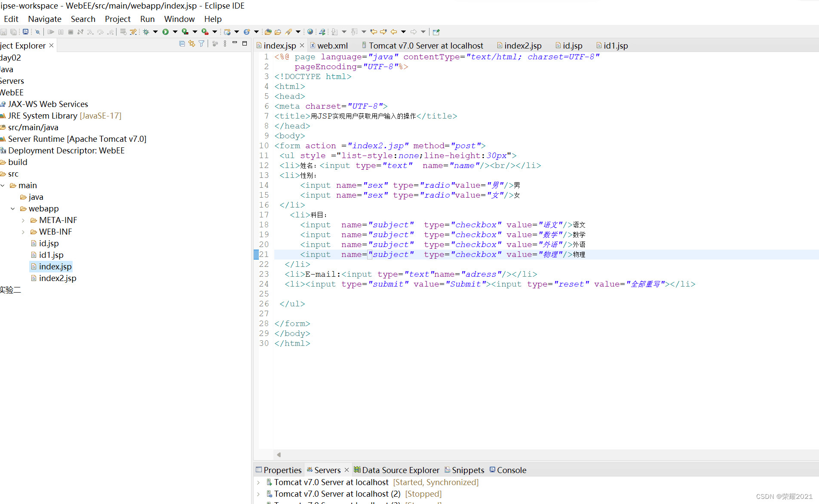Select Deployment Descriptor: WebEE

(62, 151)
